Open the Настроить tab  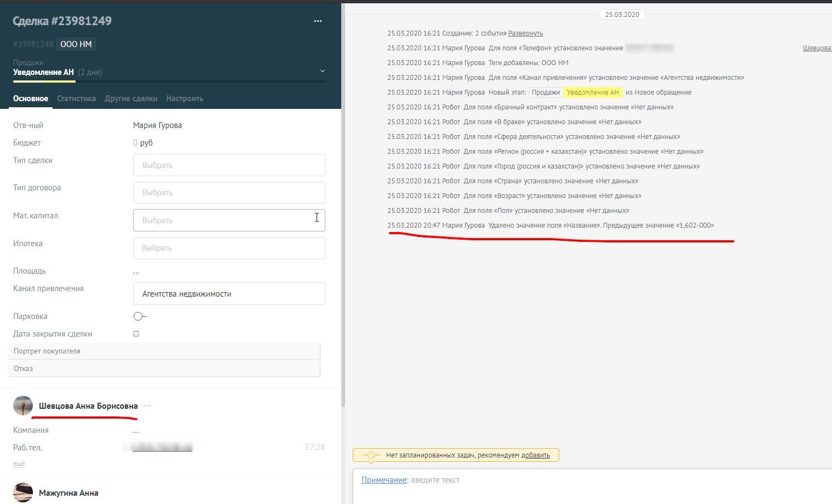coord(185,99)
